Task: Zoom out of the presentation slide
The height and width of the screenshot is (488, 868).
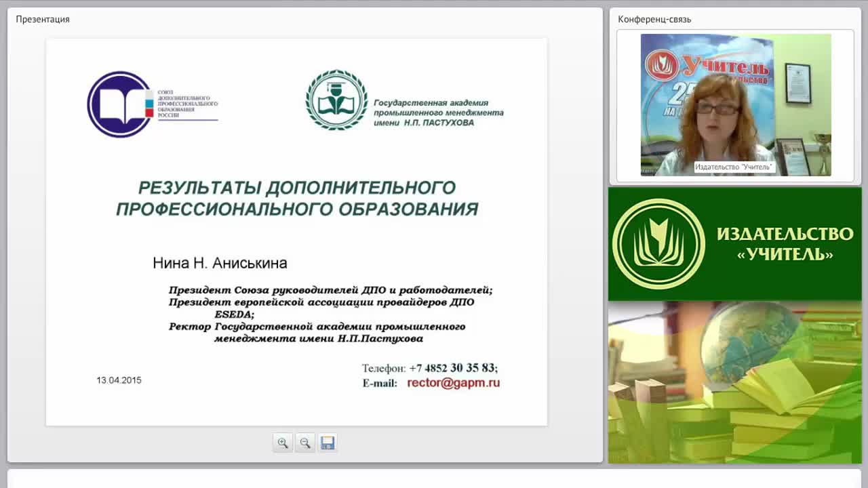Action: tap(305, 443)
